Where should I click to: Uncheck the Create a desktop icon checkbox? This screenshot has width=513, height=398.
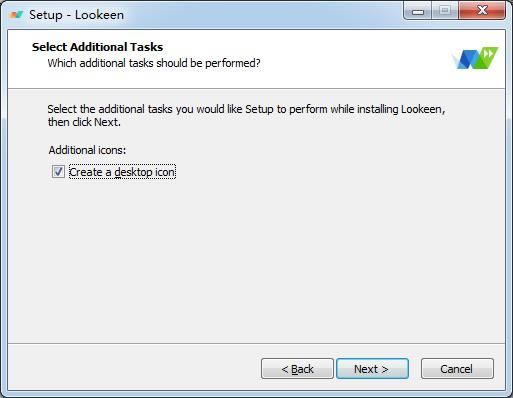[x=58, y=172]
